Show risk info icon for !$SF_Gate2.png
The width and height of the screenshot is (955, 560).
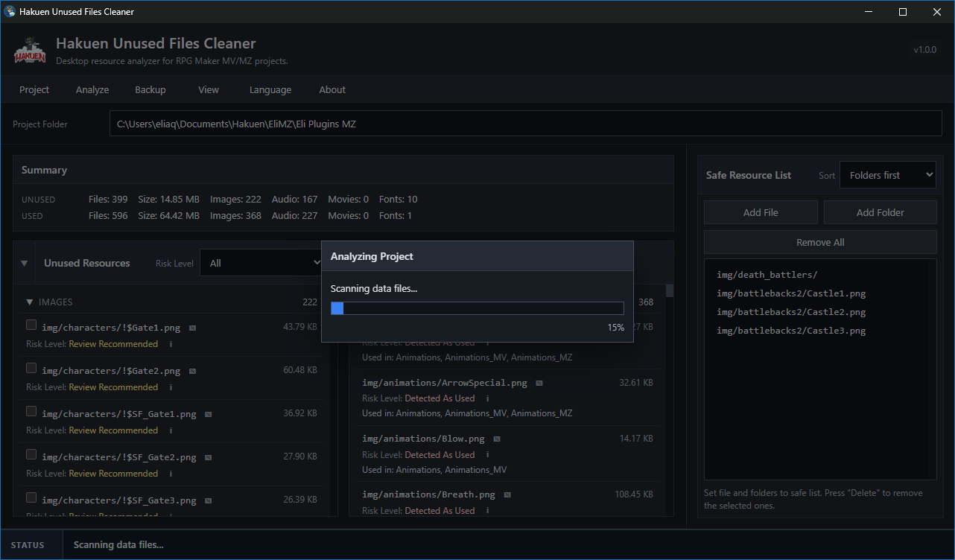tap(171, 474)
